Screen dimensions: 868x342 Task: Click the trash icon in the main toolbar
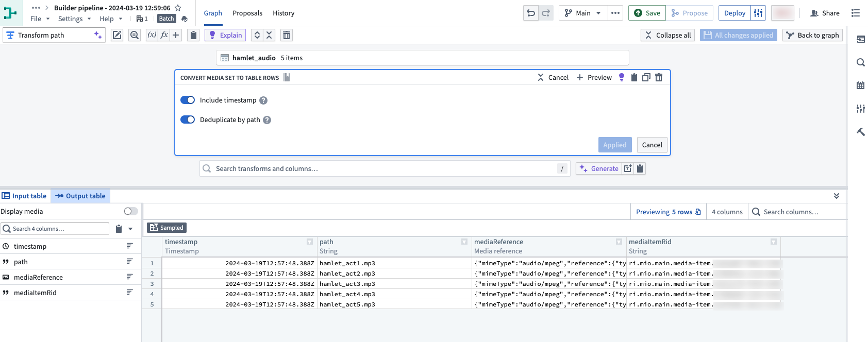287,35
